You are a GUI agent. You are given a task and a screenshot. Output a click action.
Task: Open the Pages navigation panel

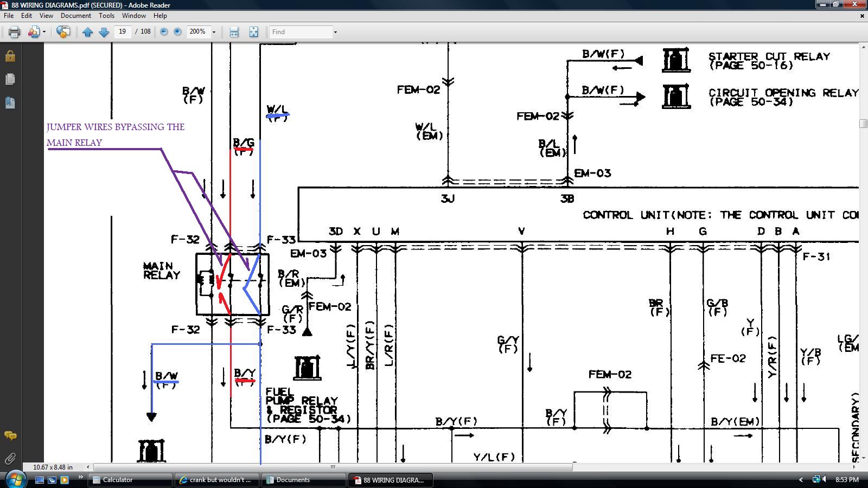[10, 79]
